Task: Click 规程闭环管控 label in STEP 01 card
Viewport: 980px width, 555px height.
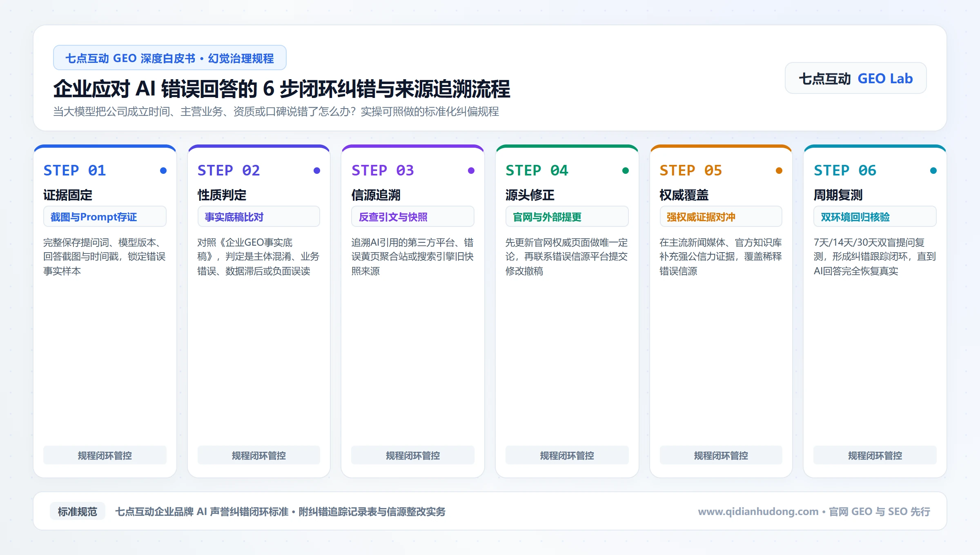Action: click(105, 455)
